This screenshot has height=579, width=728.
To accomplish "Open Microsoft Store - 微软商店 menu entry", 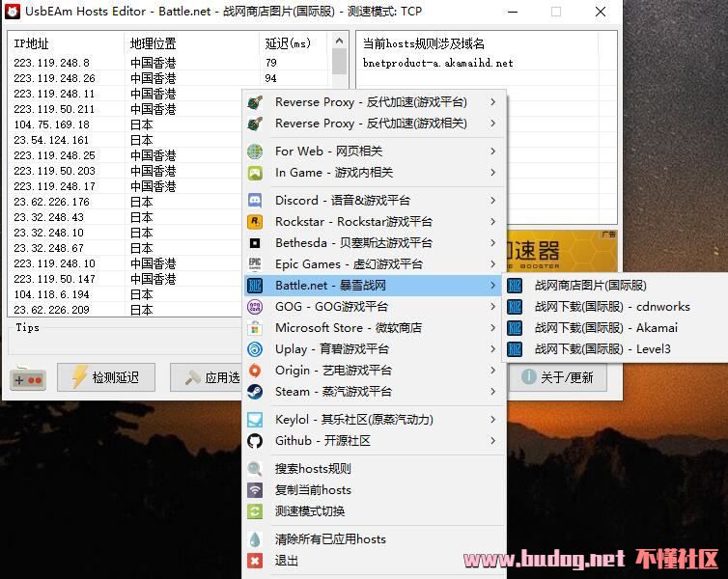I will pos(373,328).
